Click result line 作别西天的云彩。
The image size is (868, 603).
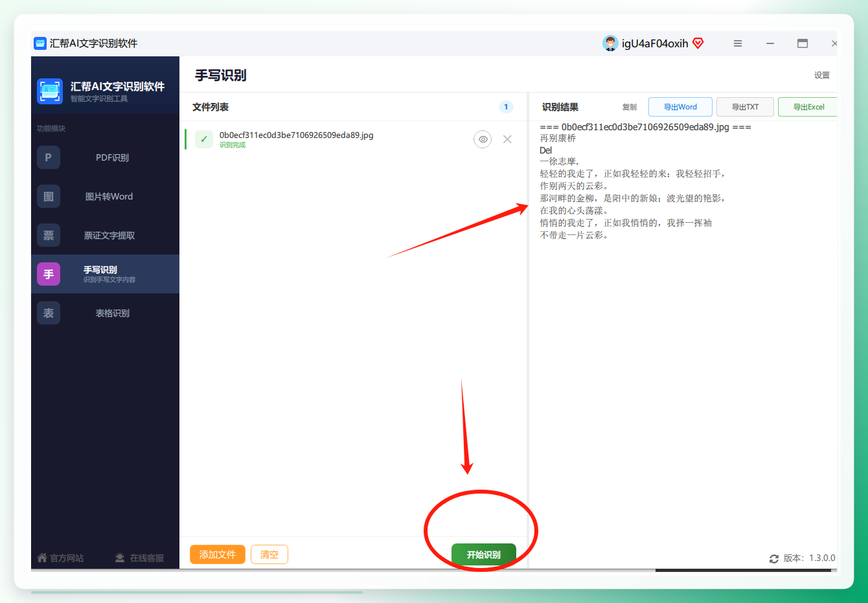[574, 186]
